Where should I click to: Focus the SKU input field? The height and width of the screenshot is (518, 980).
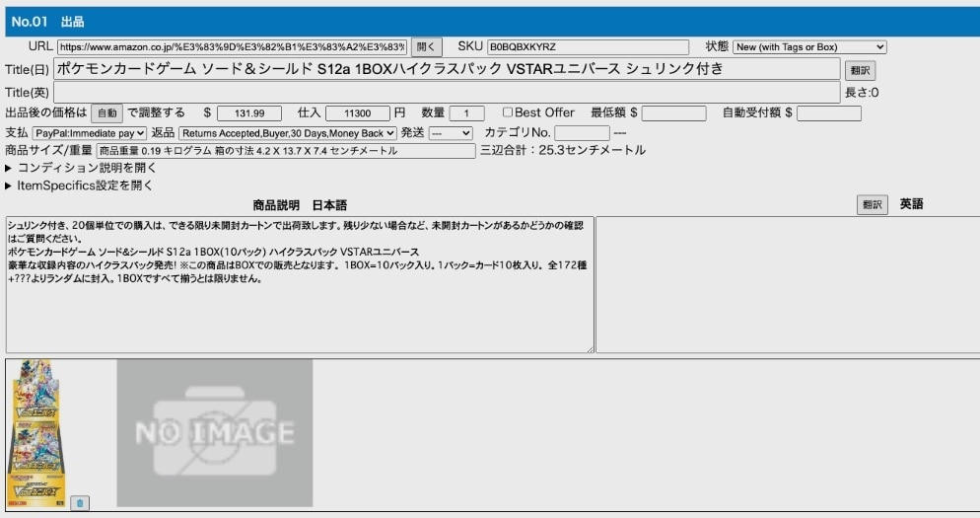tap(588, 47)
